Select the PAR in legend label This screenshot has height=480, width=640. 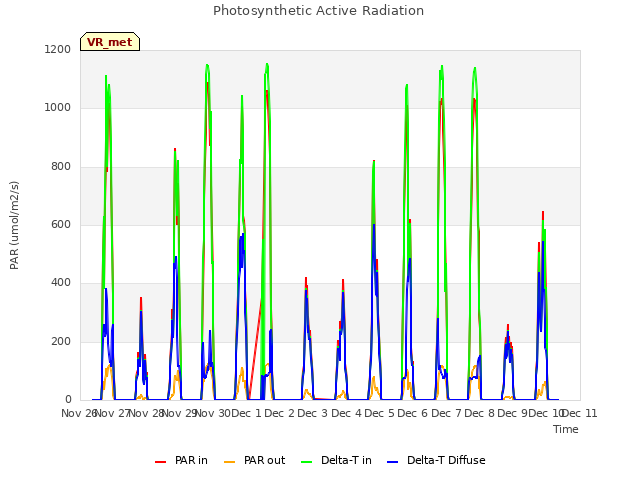coord(191,460)
